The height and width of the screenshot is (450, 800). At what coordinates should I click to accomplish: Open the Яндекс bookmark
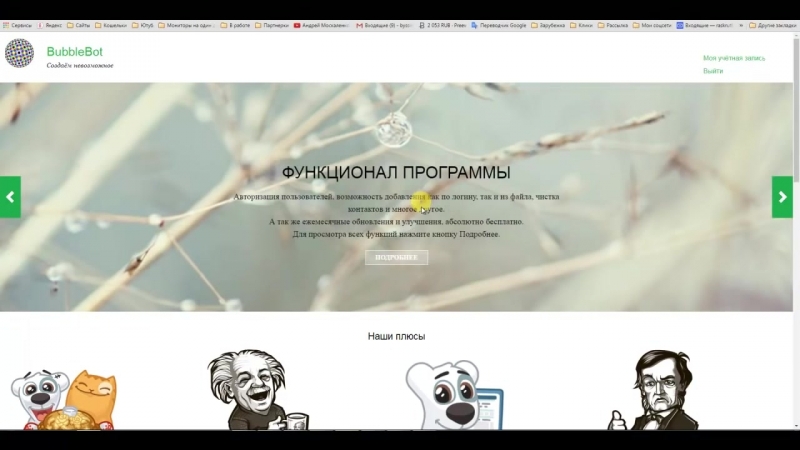(x=49, y=25)
